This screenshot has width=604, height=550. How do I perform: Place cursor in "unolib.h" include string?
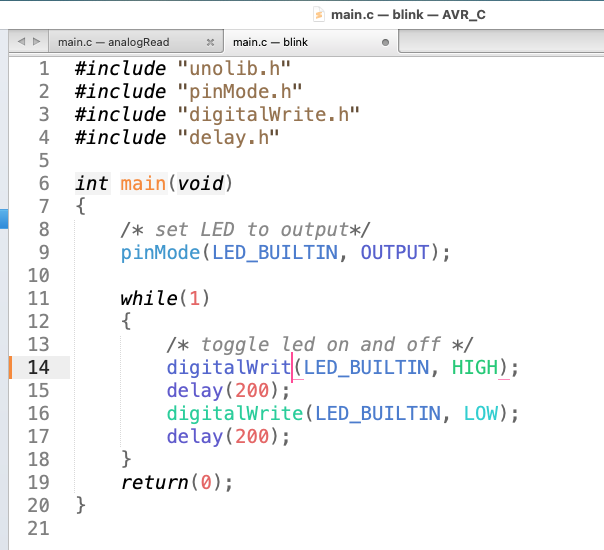234,69
